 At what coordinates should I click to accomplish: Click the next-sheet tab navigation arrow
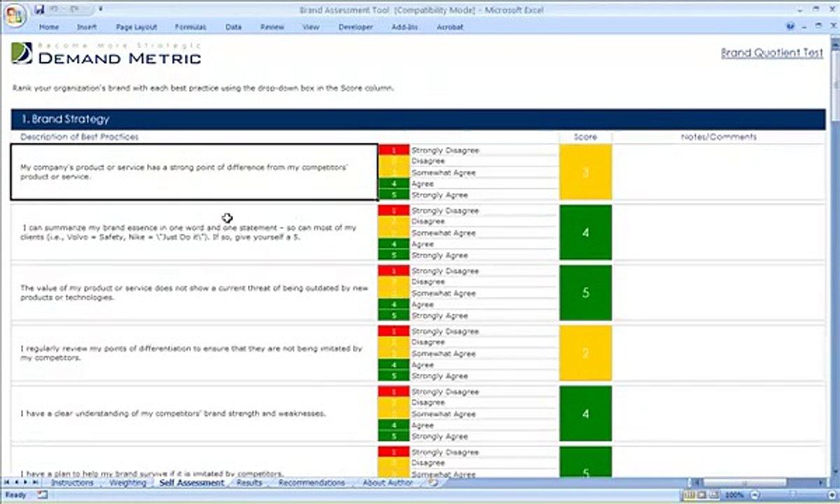tap(26, 483)
